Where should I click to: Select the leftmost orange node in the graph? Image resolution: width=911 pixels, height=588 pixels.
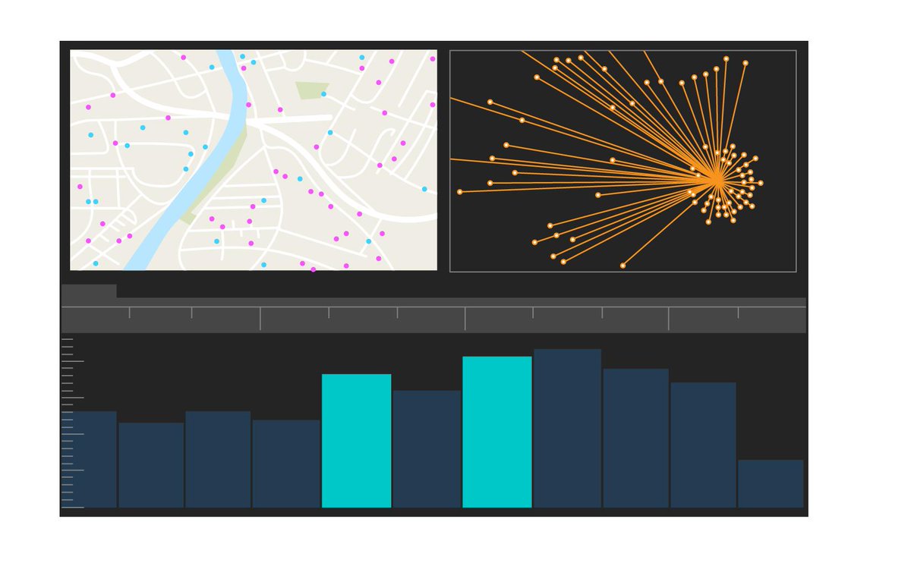pyautogui.click(x=459, y=191)
